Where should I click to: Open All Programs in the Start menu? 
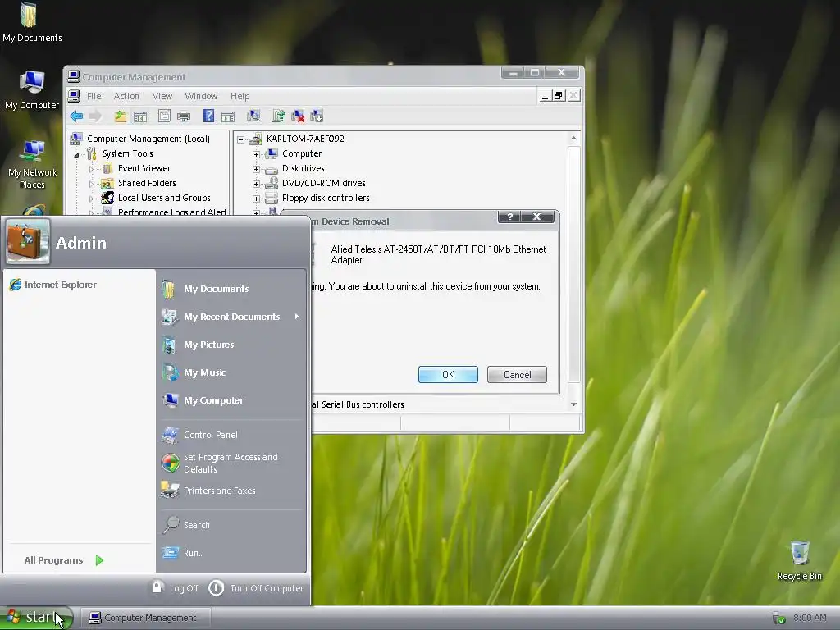tap(64, 559)
